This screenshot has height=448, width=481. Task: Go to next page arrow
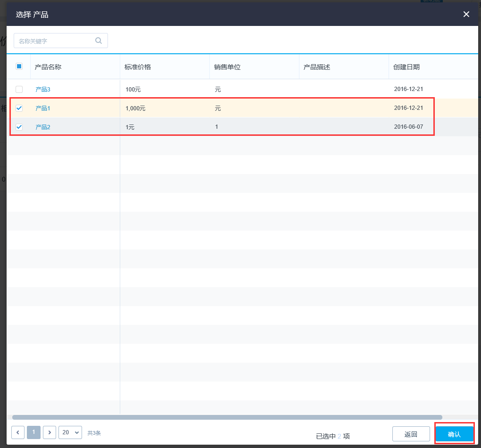50,432
